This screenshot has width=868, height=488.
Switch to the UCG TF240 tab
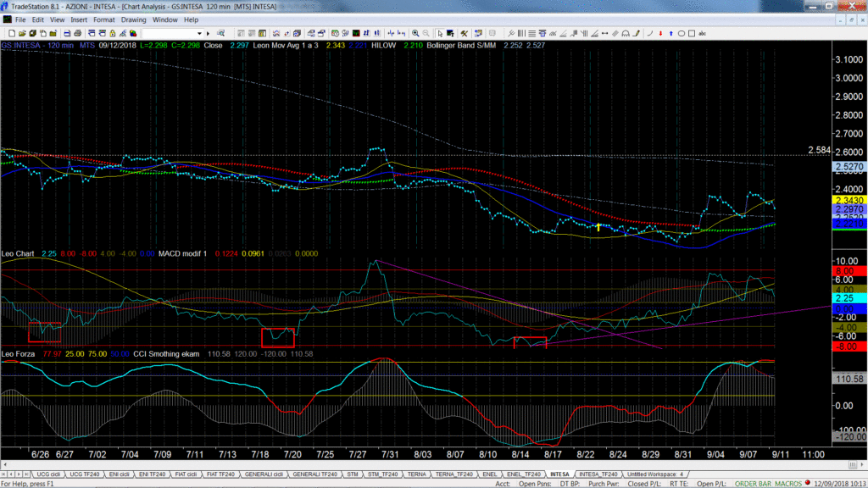84,474
